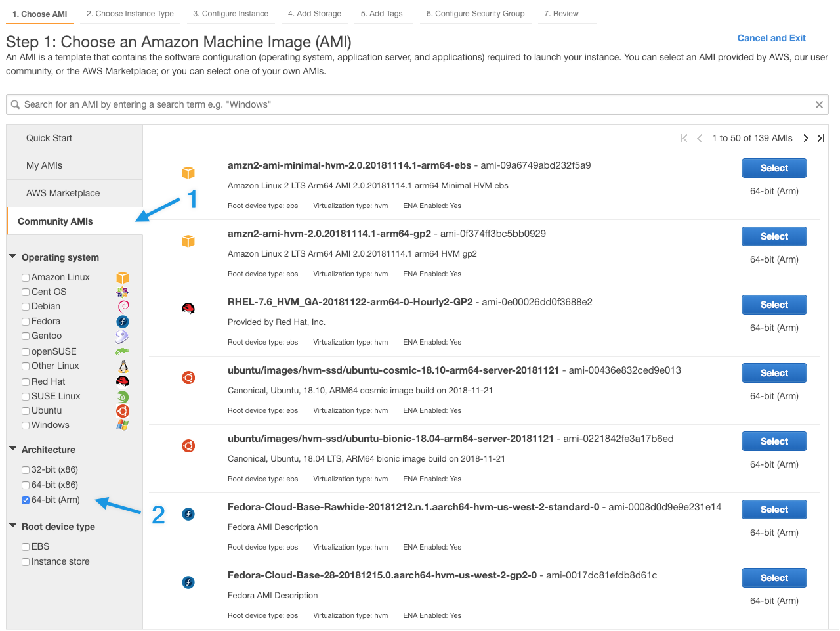Check the 64-bit (x86) architecture checkbox

pos(26,485)
